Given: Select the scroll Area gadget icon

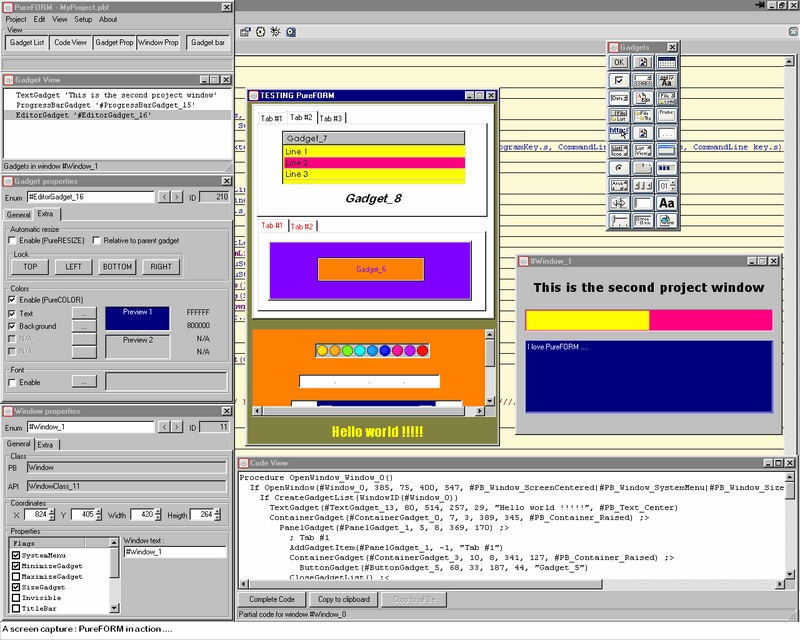Looking at the screenshot, I should (619, 185).
